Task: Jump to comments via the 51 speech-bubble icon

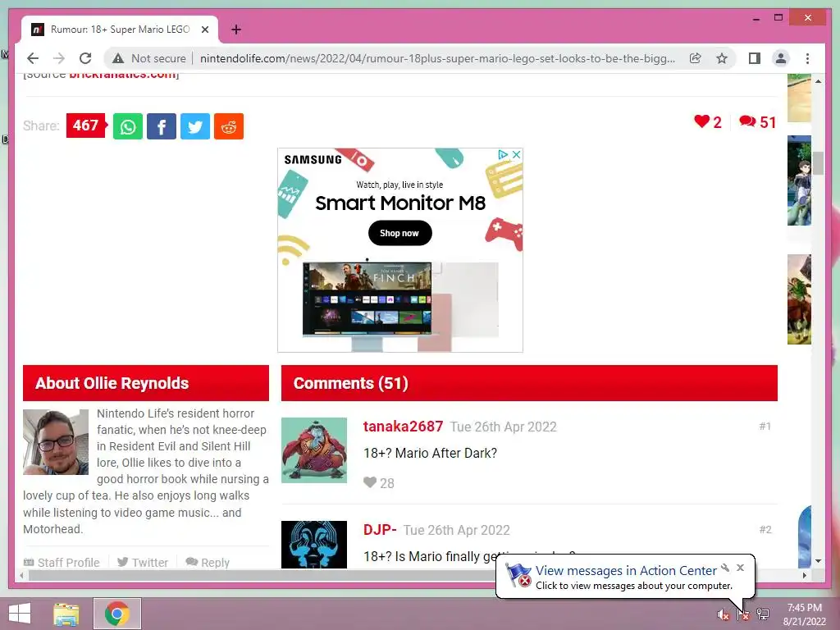Action: (747, 121)
